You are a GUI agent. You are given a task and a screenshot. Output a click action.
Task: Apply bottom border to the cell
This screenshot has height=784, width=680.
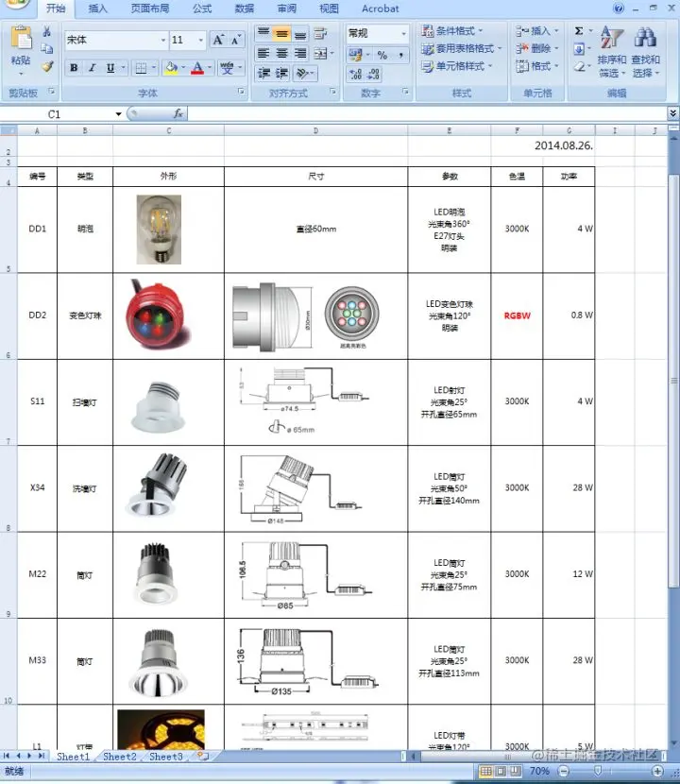[141, 68]
